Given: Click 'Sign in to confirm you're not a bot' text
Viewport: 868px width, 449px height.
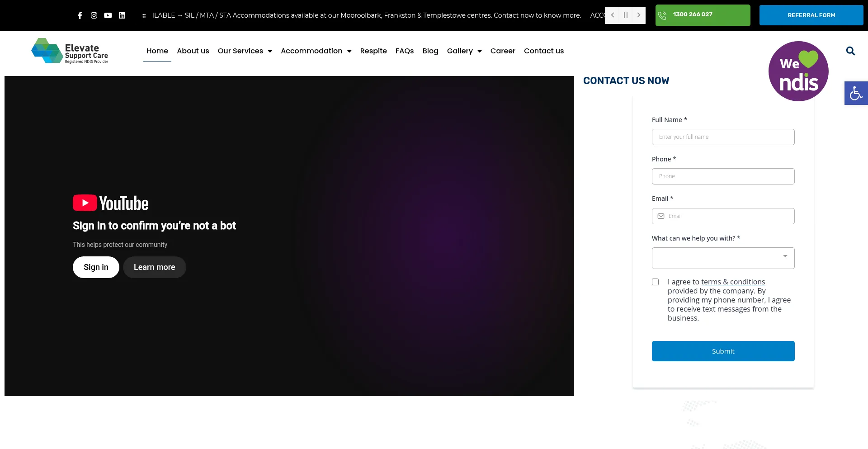Looking at the screenshot, I should click(x=154, y=226).
